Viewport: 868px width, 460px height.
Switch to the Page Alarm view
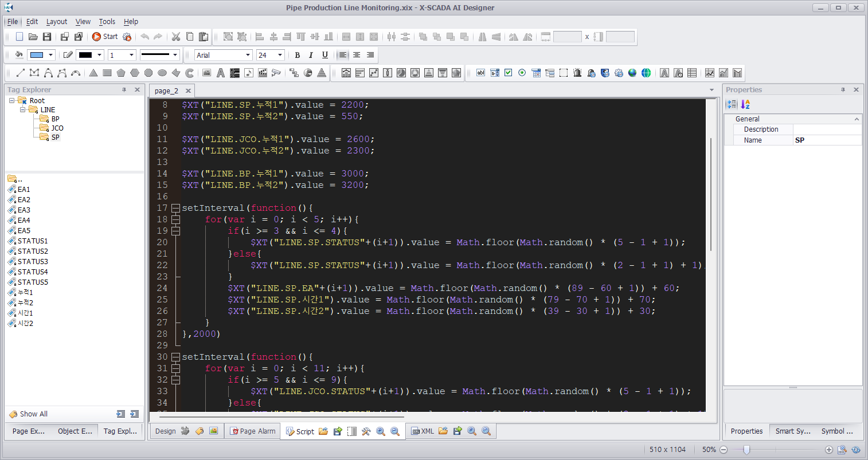click(x=253, y=431)
